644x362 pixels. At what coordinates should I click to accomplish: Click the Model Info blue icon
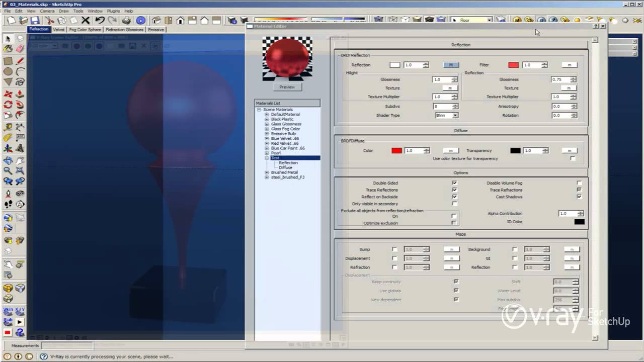point(141,20)
